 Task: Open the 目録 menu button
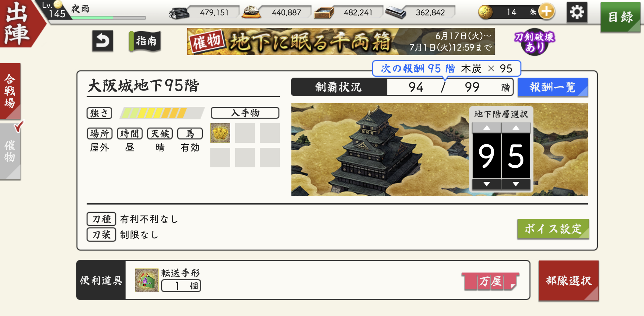[x=620, y=17]
